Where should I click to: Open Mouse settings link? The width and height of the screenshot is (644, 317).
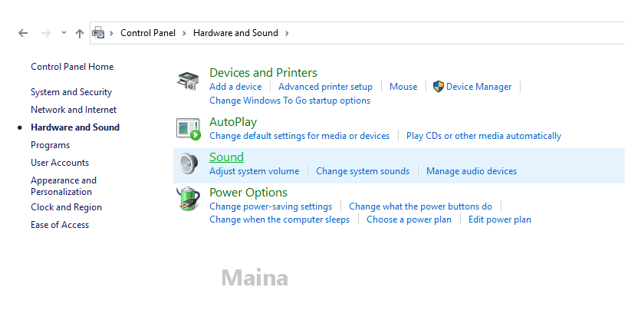[x=403, y=87]
